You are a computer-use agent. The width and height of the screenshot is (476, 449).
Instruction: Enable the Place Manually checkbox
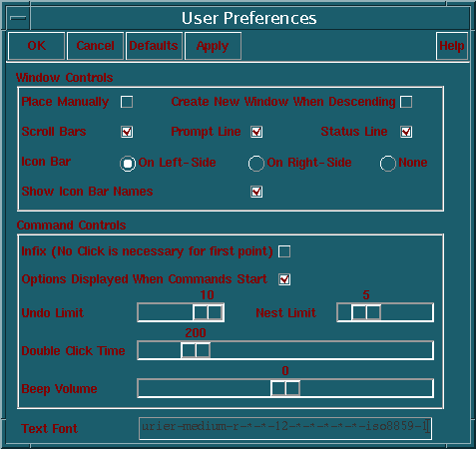(x=127, y=102)
